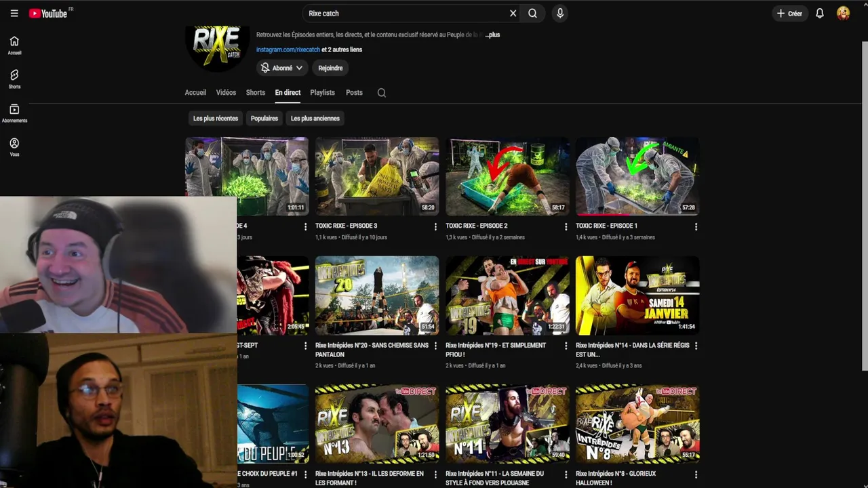
Task: Switch to the Playlists tab
Action: (322, 92)
